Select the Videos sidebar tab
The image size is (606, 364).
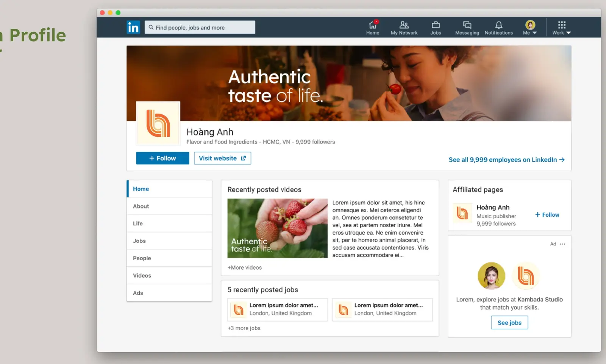tap(169, 275)
